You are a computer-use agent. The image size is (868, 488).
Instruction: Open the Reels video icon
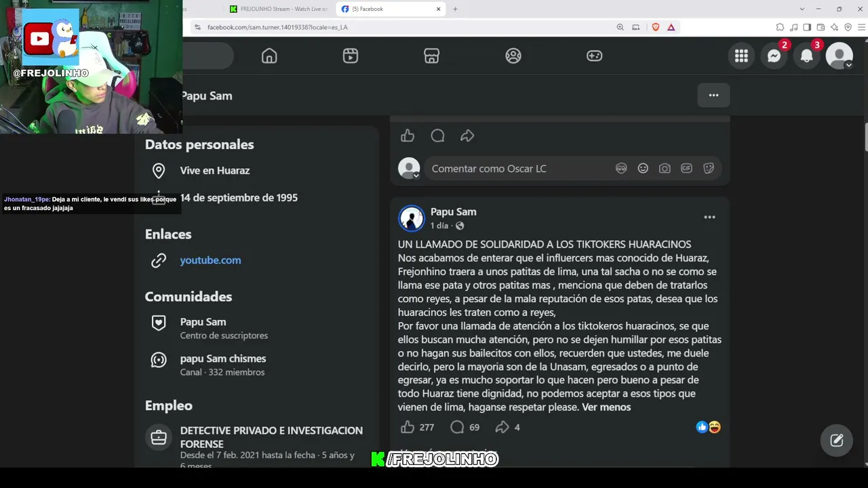351,56
